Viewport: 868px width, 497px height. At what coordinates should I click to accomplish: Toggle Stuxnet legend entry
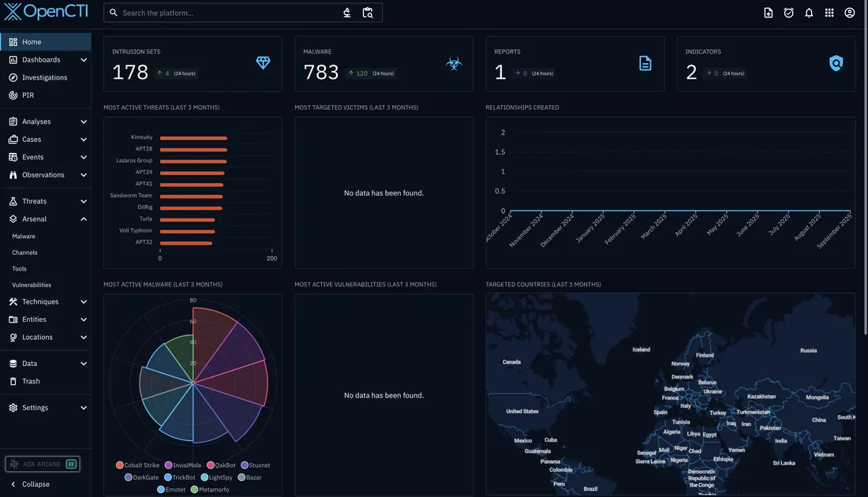click(256, 465)
